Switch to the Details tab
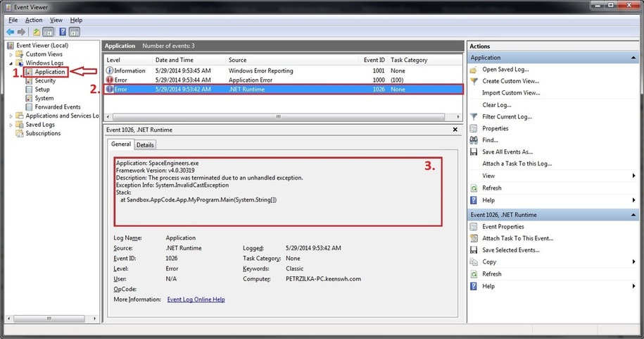Screen dimensions: 644x339 pos(145,144)
